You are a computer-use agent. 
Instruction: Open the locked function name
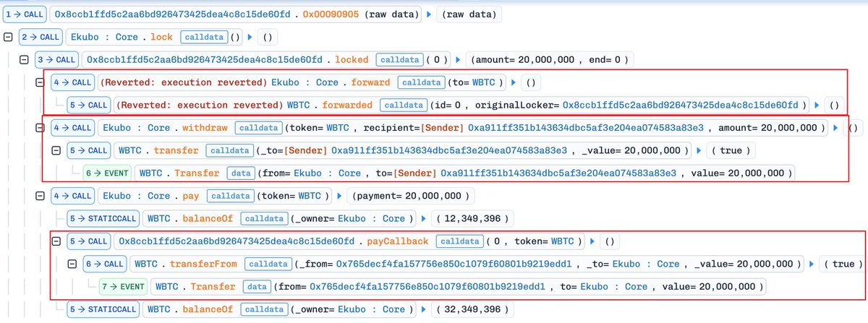pyautogui.click(x=350, y=59)
